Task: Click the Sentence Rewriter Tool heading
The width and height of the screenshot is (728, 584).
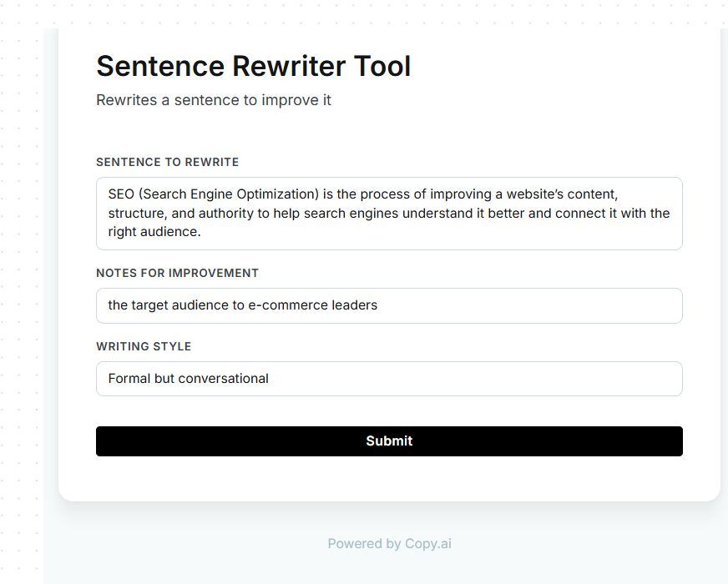Action: 254,66
